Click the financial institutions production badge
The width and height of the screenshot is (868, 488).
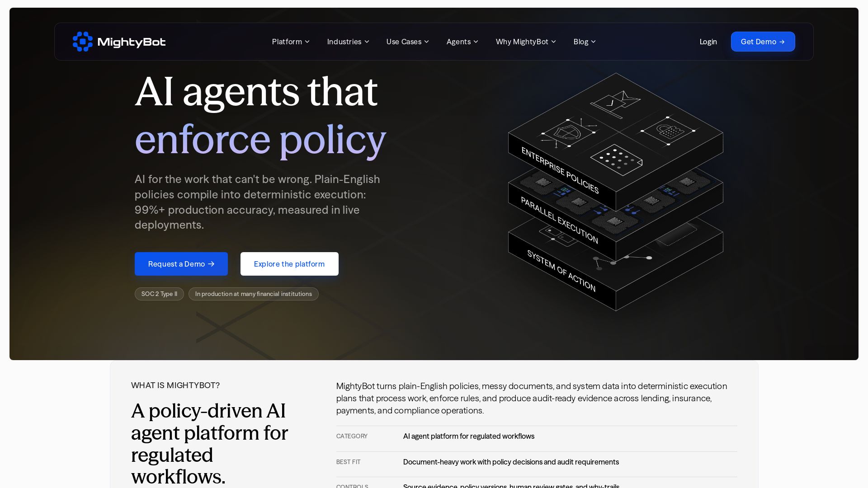pyautogui.click(x=254, y=294)
